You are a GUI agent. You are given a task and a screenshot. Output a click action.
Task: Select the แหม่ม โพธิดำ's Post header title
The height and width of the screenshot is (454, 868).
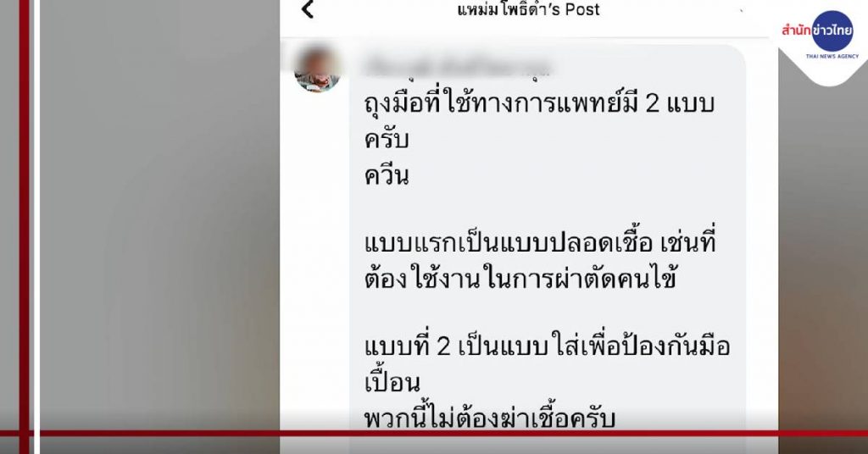pyautogui.click(x=528, y=9)
